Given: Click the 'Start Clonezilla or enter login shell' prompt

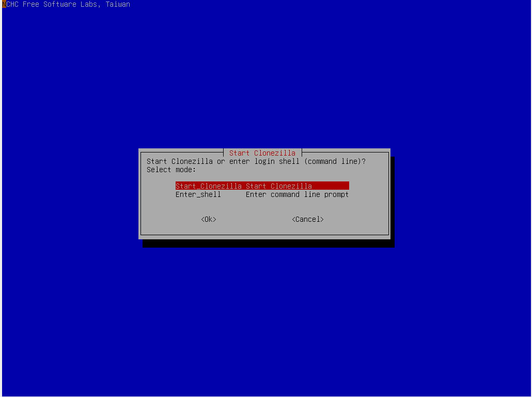Looking at the screenshot, I should click(256, 161).
